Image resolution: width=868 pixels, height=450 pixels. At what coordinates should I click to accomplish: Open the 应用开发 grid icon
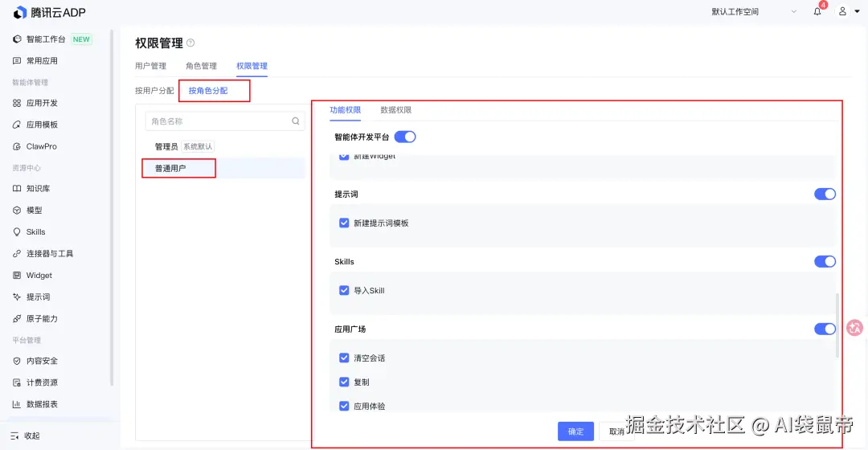tap(17, 103)
